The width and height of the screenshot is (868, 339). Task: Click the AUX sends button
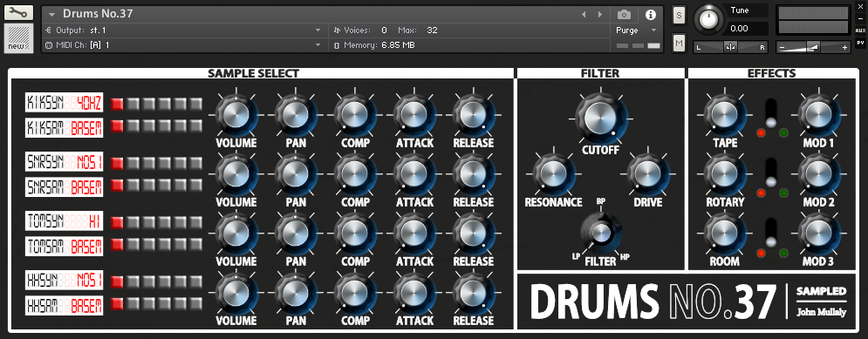(860, 31)
